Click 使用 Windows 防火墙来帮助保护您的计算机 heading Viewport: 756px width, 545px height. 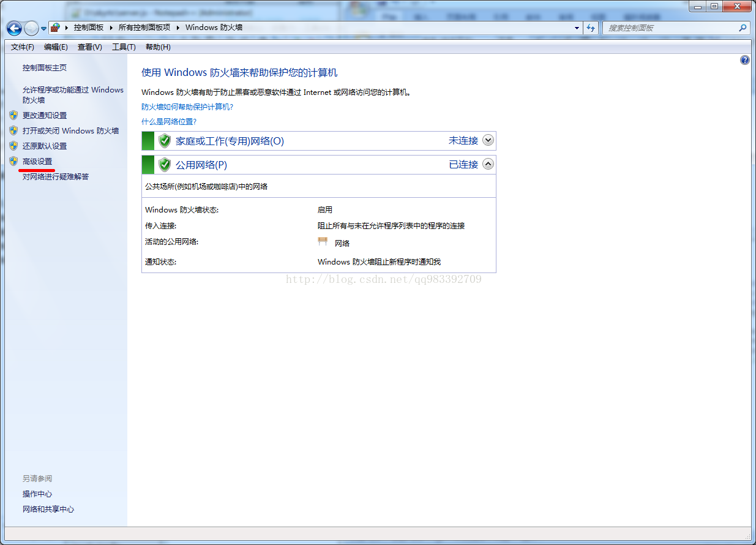(x=239, y=72)
